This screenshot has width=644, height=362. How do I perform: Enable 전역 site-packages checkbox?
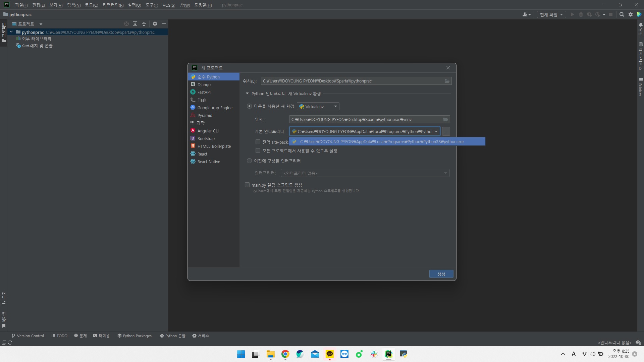tap(258, 142)
